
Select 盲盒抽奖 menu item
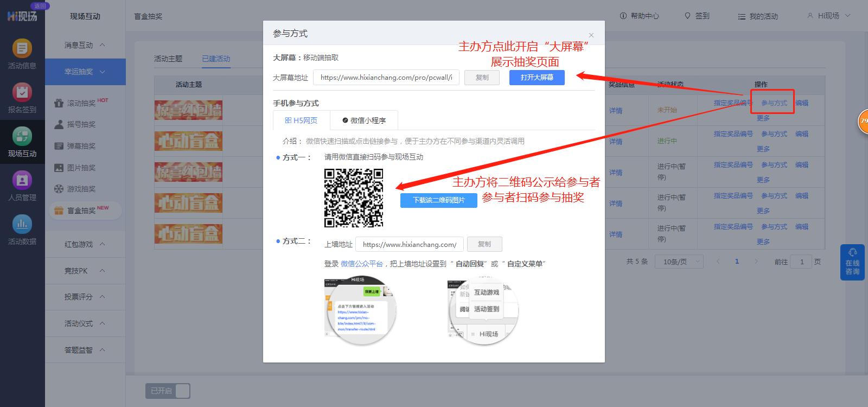[85, 210]
